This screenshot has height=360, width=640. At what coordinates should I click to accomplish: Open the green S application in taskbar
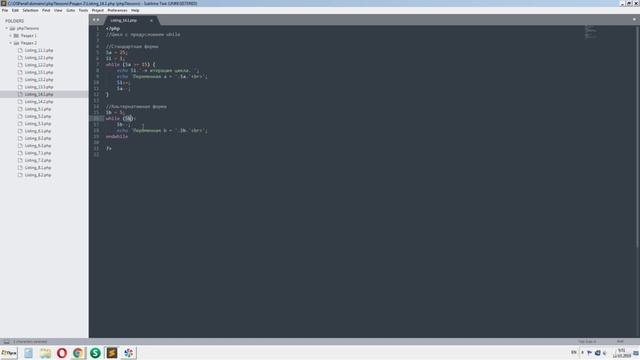(x=95, y=353)
